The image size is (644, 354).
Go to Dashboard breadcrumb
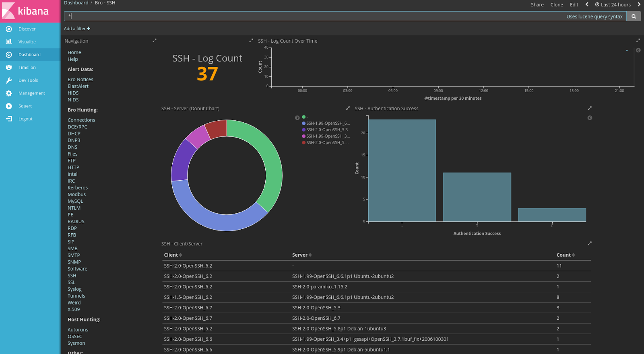76,3
